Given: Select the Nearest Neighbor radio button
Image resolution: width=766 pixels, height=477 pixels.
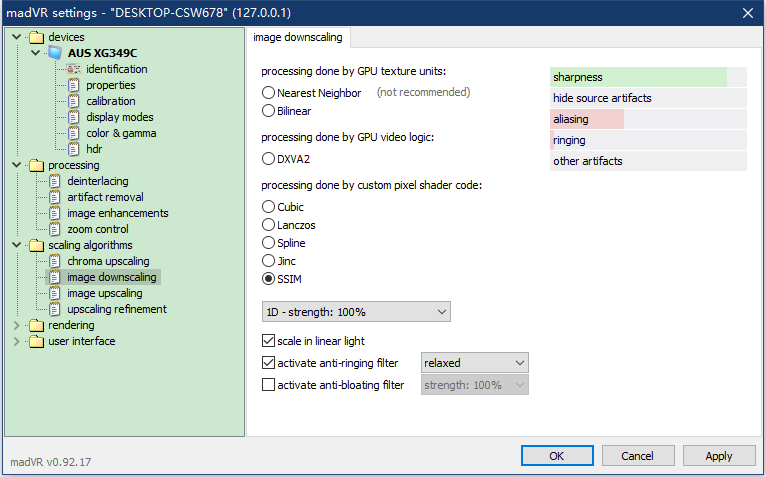Looking at the screenshot, I should (268, 92).
